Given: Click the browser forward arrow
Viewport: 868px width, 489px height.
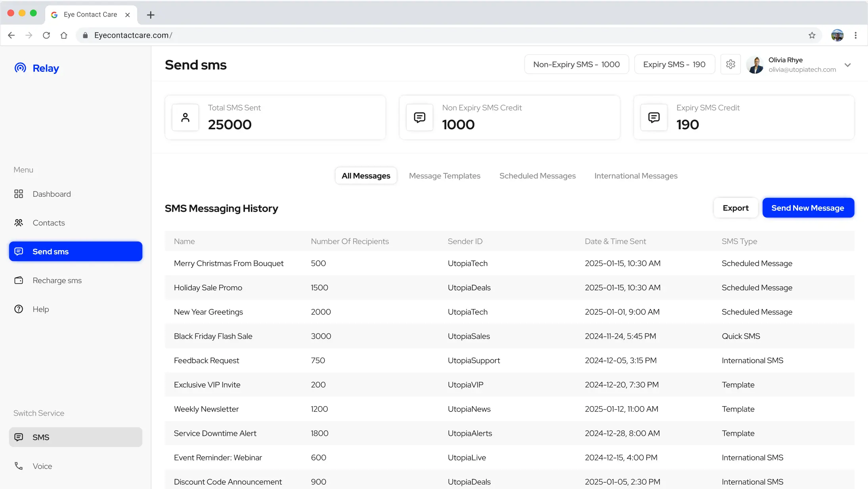Looking at the screenshot, I should tap(29, 35).
